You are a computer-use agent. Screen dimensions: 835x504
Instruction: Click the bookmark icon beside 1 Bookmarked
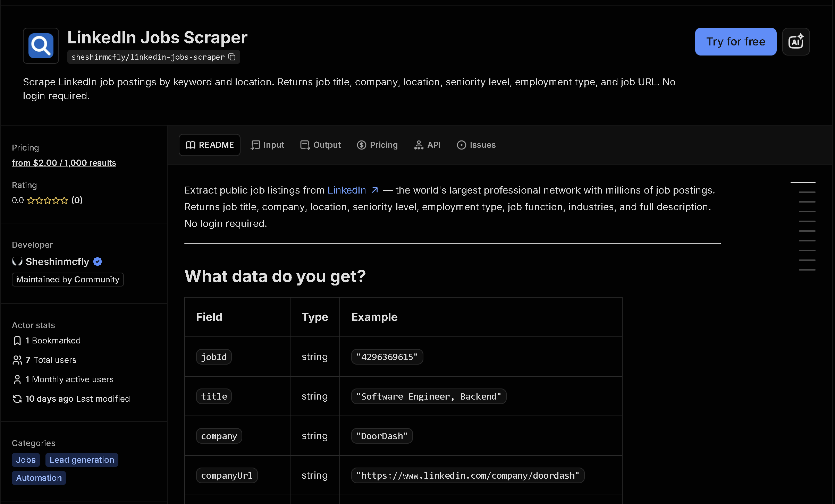(17, 341)
